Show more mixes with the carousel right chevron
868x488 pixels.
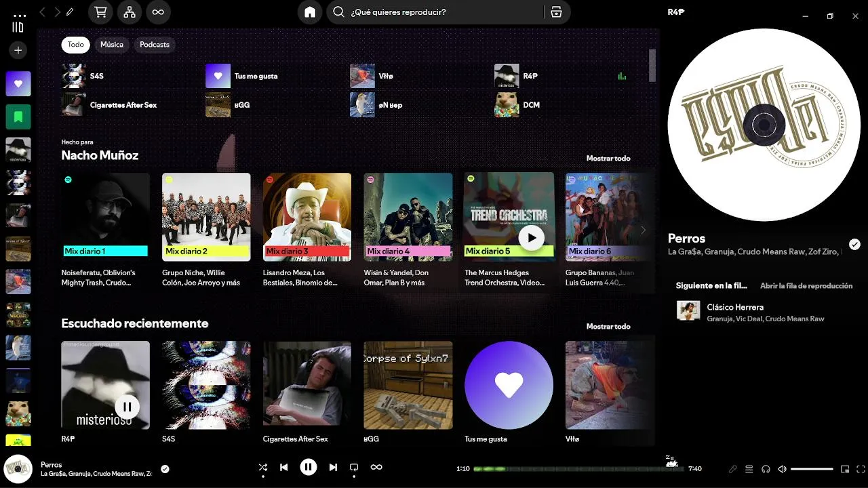click(643, 230)
